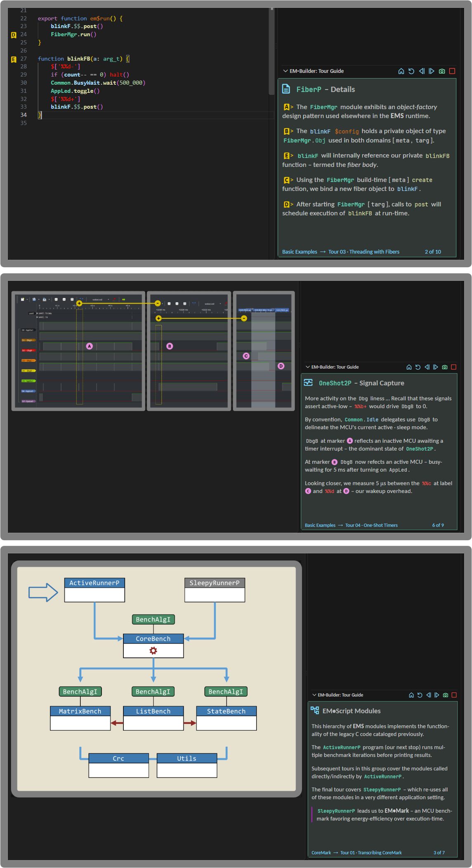Click the A> marker in the FiberP details
Viewport: 472px width, 868px height.
pyautogui.click(x=288, y=107)
